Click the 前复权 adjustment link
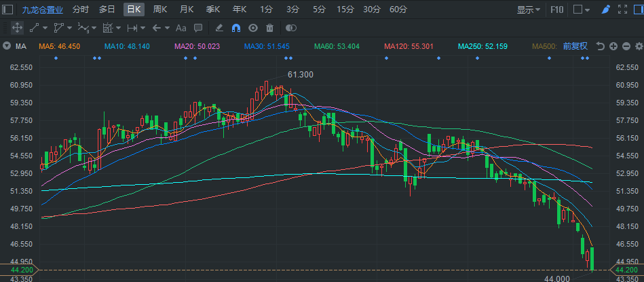This screenshot has width=644, height=282. (x=576, y=46)
